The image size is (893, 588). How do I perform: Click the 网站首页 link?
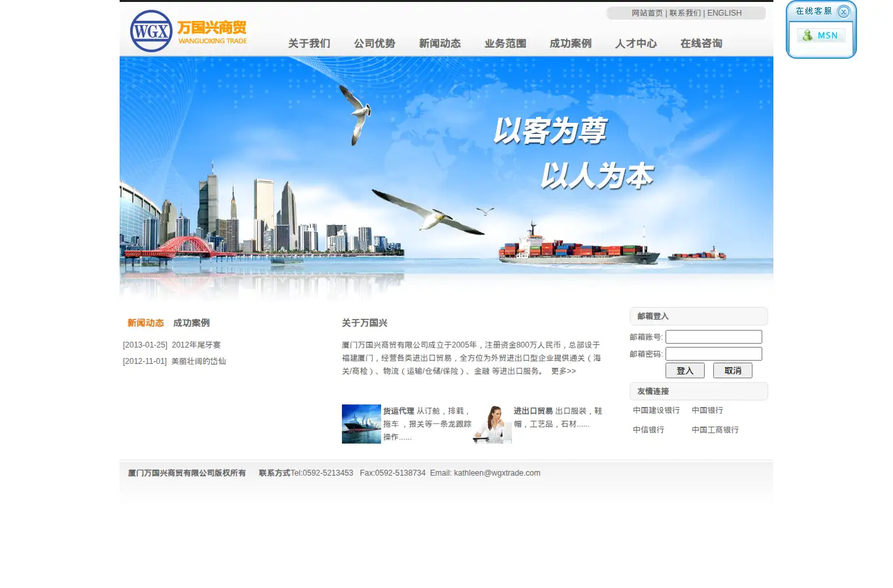pos(647,13)
